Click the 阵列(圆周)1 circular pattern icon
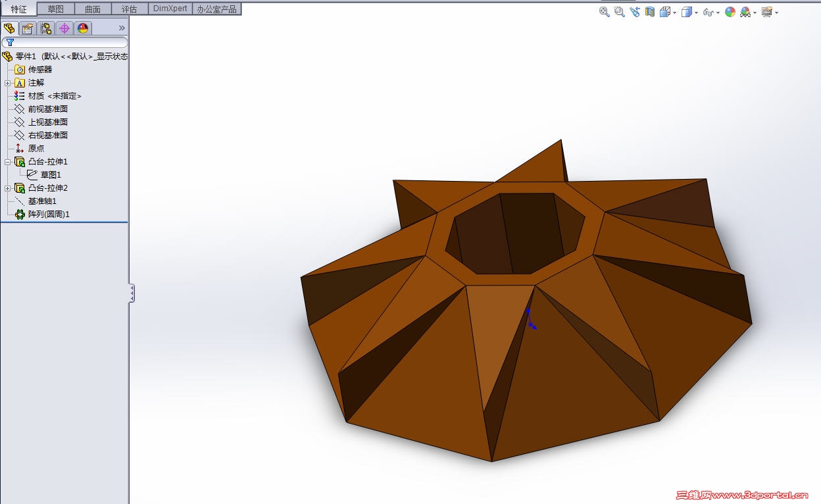821x504 pixels. coord(20,214)
